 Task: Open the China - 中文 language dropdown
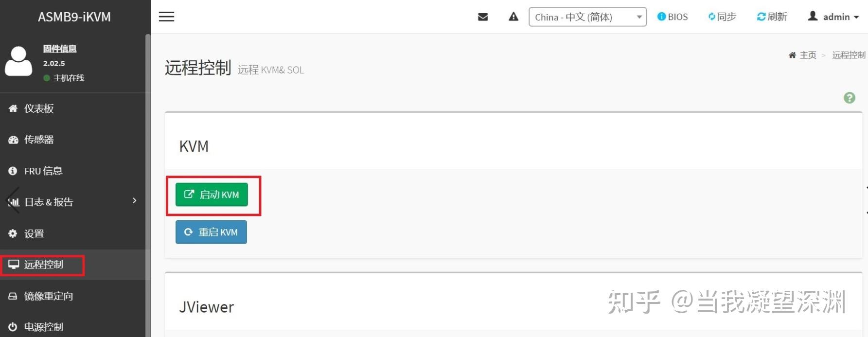coord(587,17)
